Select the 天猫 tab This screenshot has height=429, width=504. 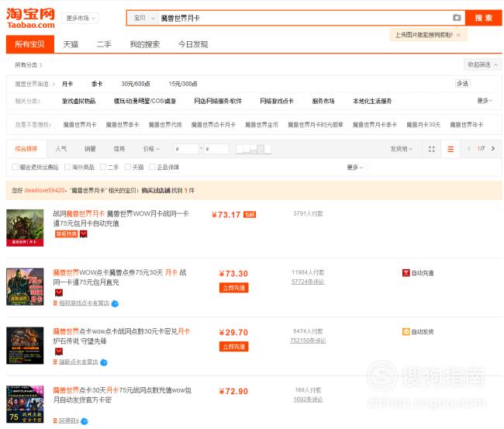tap(71, 44)
